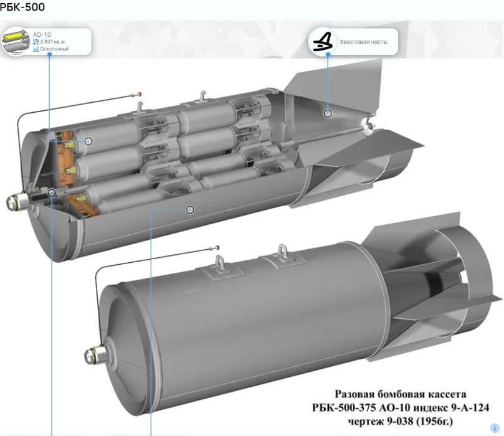504x436 pixels.
Task: Click the blue connector dot under АО-10 card
Action: (x=49, y=54)
